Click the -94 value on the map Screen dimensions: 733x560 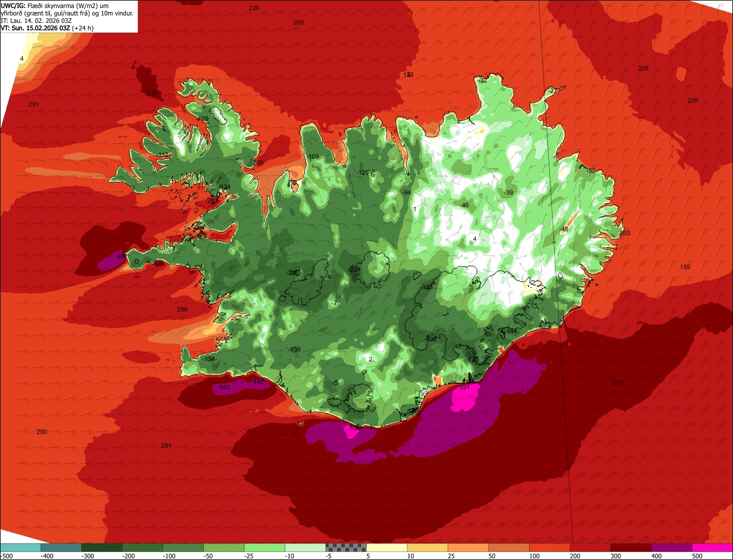pyautogui.click(x=406, y=192)
